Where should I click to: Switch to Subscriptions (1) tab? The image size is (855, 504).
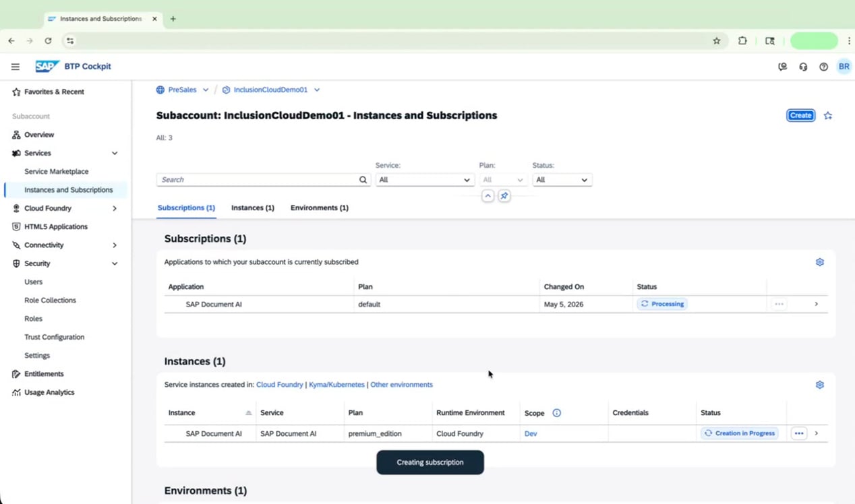point(186,208)
